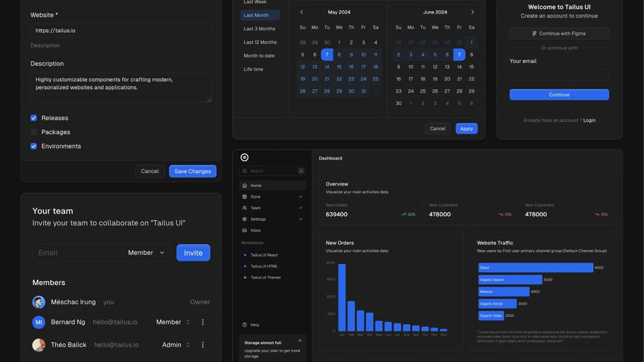Click the magnifier icon in the sidebar search
Viewport: 644px width, 362px height.
tap(244, 171)
